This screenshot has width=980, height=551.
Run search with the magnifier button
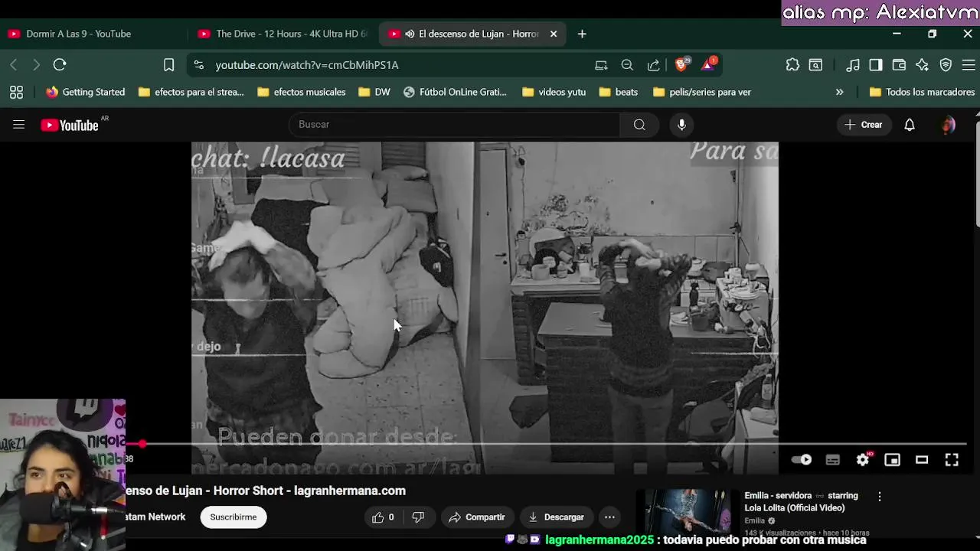click(x=639, y=125)
